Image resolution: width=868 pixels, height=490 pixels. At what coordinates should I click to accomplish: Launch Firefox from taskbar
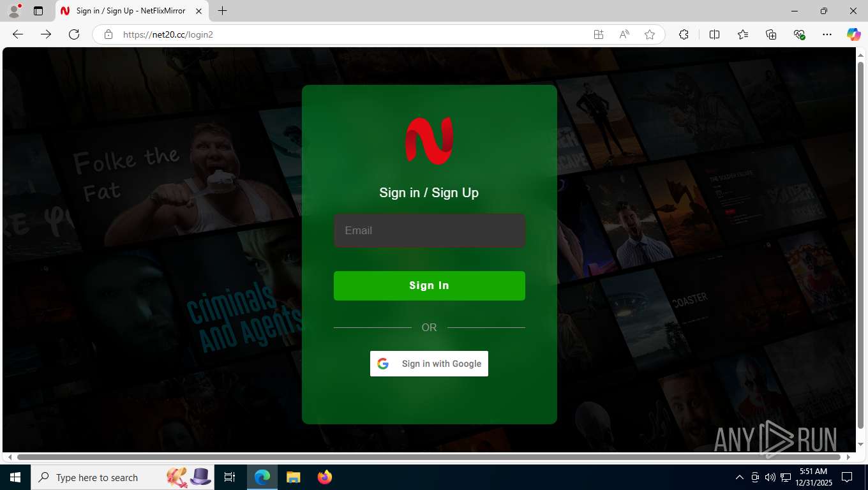click(x=325, y=477)
